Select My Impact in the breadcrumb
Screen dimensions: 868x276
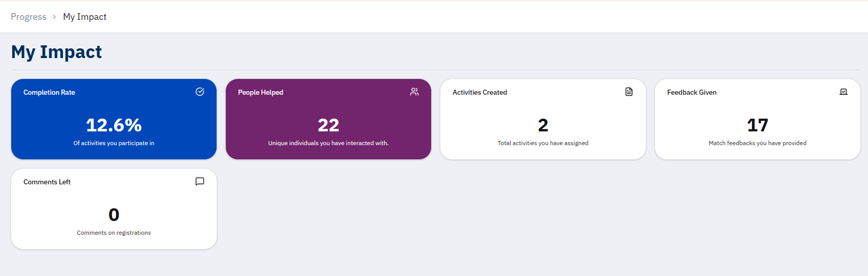tap(84, 17)
